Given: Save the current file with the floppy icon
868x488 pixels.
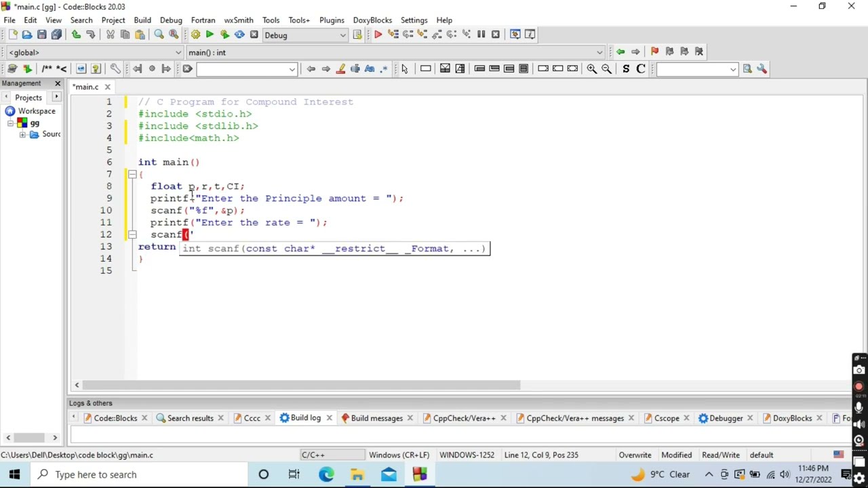Looking at the screenshot, I should click(x=42, y=35).
